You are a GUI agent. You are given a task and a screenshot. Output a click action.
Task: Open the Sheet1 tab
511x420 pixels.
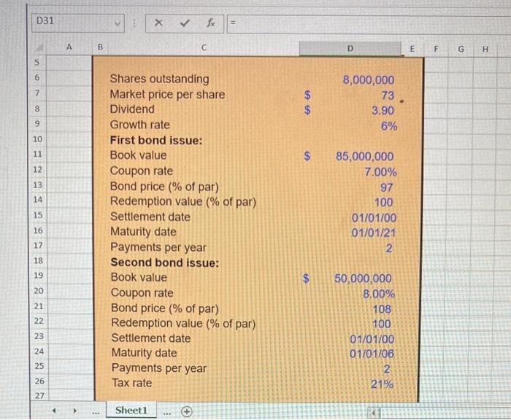(131, 411)
